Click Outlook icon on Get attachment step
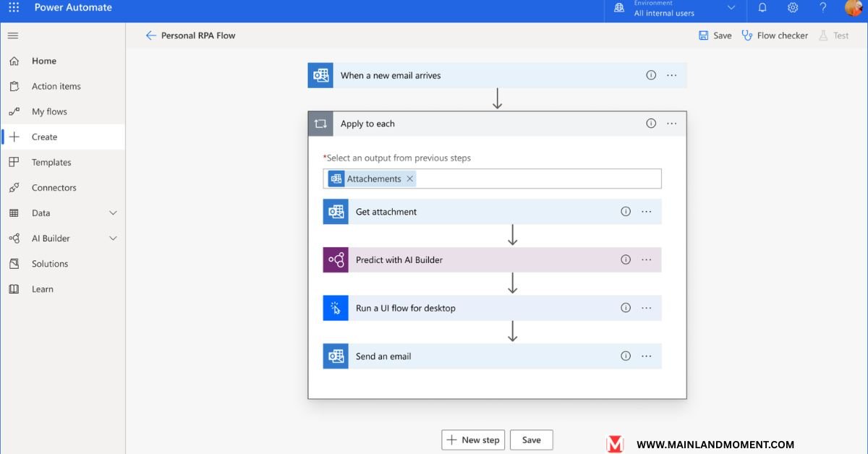Image resolution: width=868 pixels, height=454 pixels. pos(336,212)
